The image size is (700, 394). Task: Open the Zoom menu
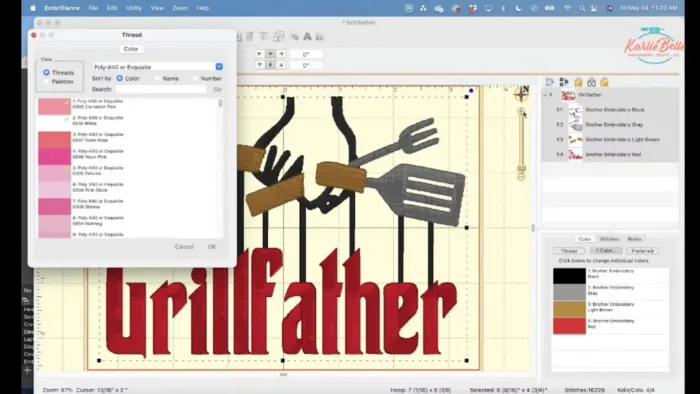[180, 8]
